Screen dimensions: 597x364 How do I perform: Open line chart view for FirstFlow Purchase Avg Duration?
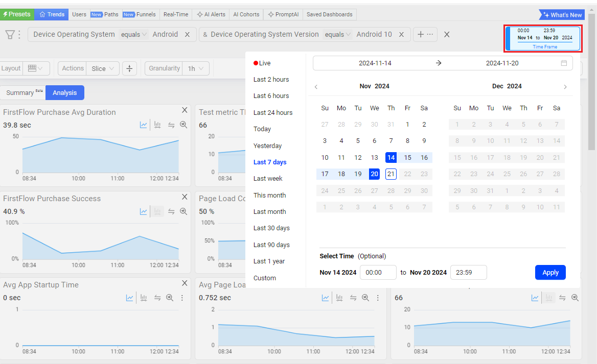[x=144, y=125]
